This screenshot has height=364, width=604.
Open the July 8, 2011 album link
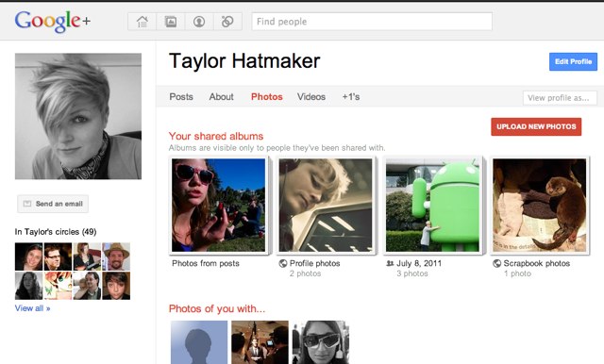click(x=419, y=264)
